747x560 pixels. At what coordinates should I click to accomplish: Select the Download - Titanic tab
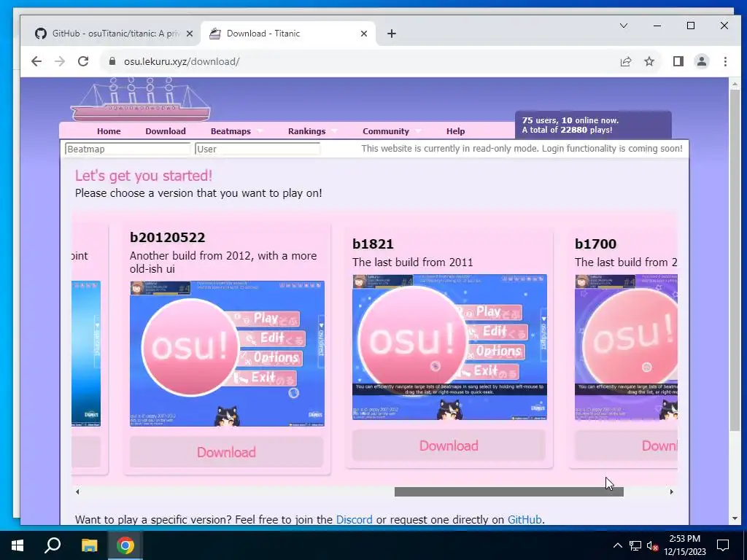288,34
